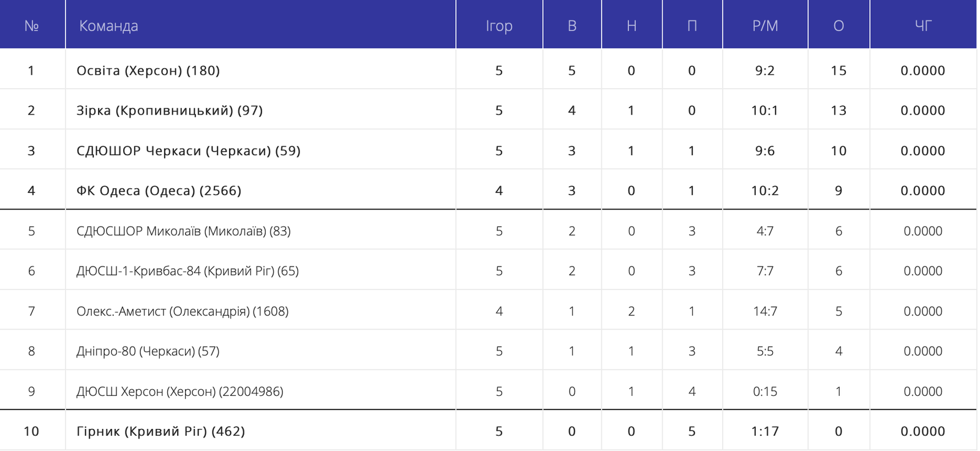Open Олекс.-Аметист (Олександрія) team entry

(x=182, y=311)
